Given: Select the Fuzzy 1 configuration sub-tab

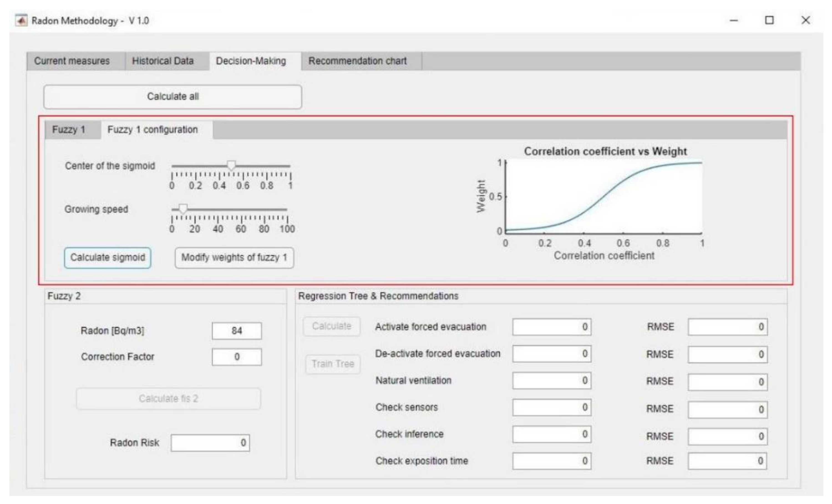Looking at the screenshot, I should tap(153, 130).
